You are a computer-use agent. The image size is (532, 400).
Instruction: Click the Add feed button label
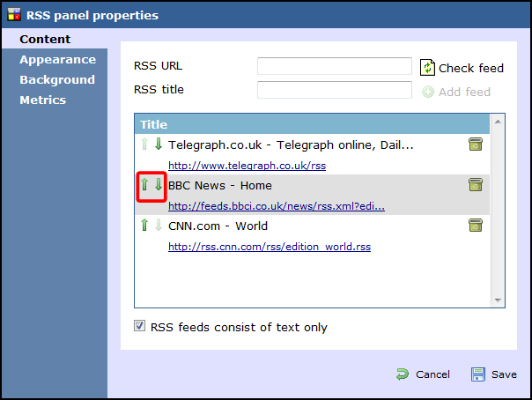point(464,92)
